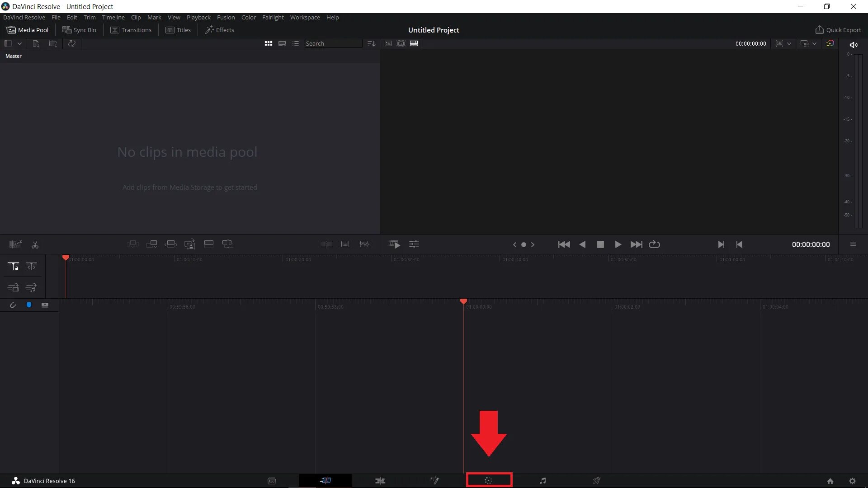Click the blue marker color flag

point(29,305)
